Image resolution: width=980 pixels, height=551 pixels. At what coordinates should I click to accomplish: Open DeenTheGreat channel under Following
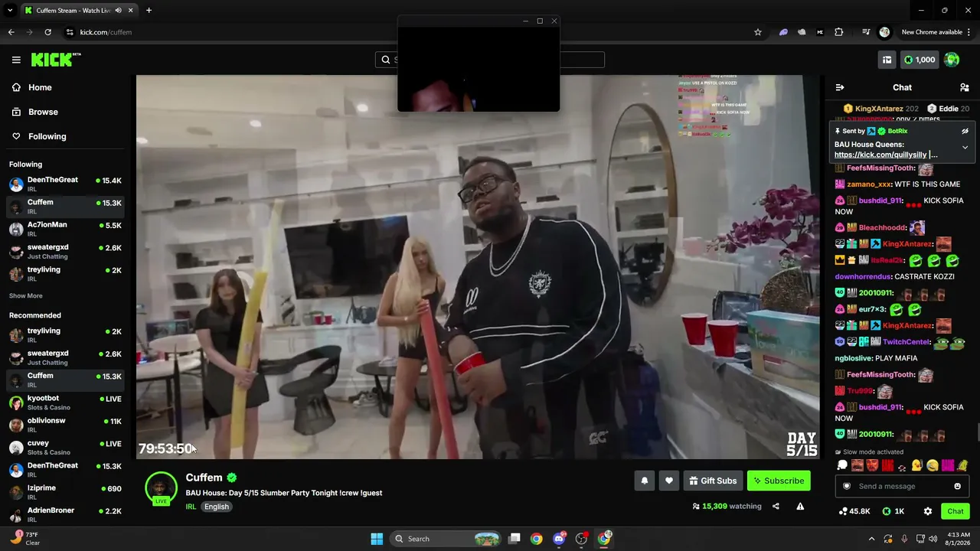click(x=66, y=184)
